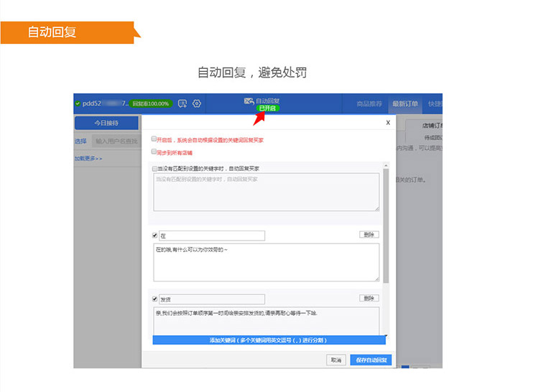Click the 在 keyword input field
This screenshot has width=546, height=392.
(212, 235)
